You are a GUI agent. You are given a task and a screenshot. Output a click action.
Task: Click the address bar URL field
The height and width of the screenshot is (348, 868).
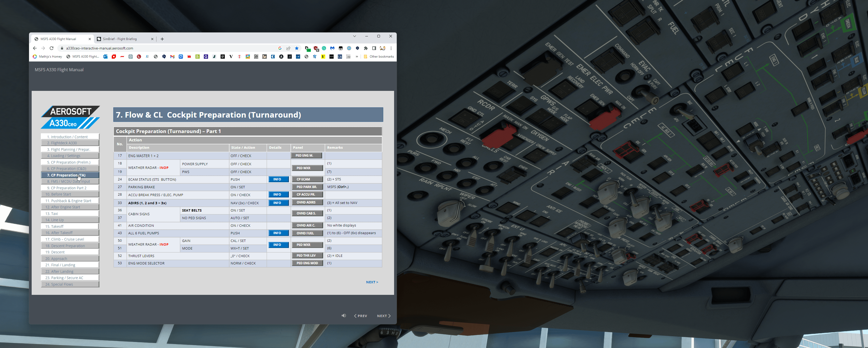(x=169, y=48)
